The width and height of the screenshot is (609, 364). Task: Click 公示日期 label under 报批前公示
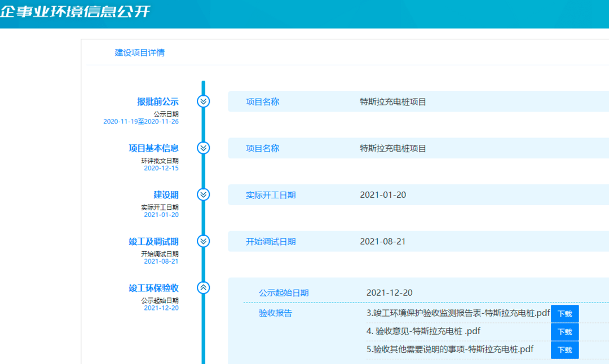166,114
